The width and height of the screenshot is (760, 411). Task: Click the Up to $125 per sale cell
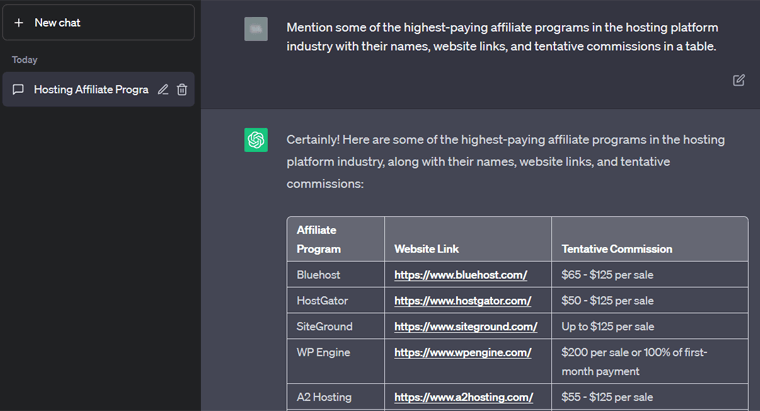[x=649, y=326]
